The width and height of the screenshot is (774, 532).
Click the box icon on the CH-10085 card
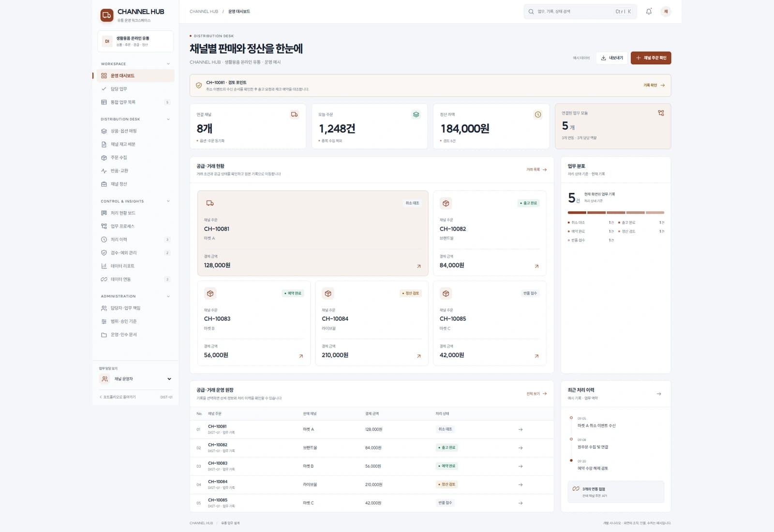pos(446,293)
